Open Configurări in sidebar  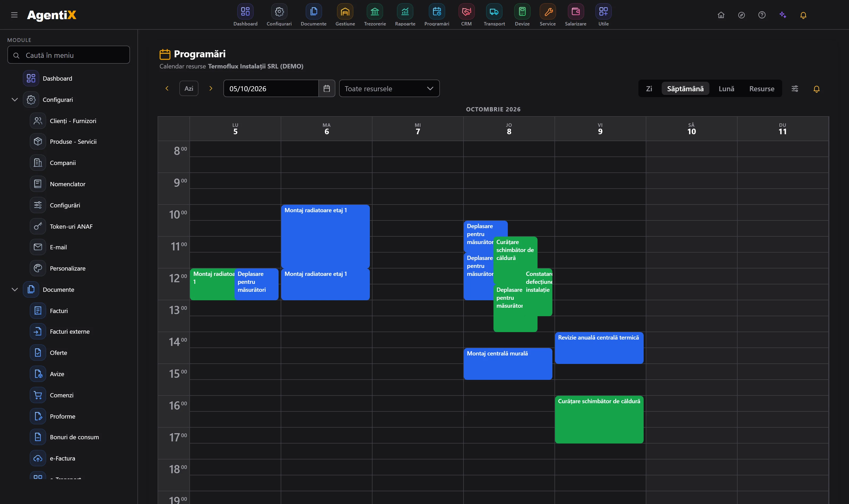55,205
